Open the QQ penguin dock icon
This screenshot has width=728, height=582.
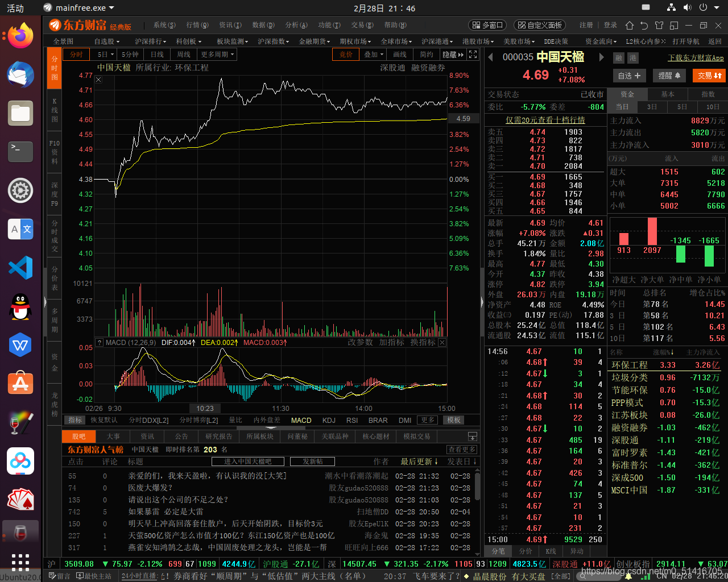click(20, 306)
